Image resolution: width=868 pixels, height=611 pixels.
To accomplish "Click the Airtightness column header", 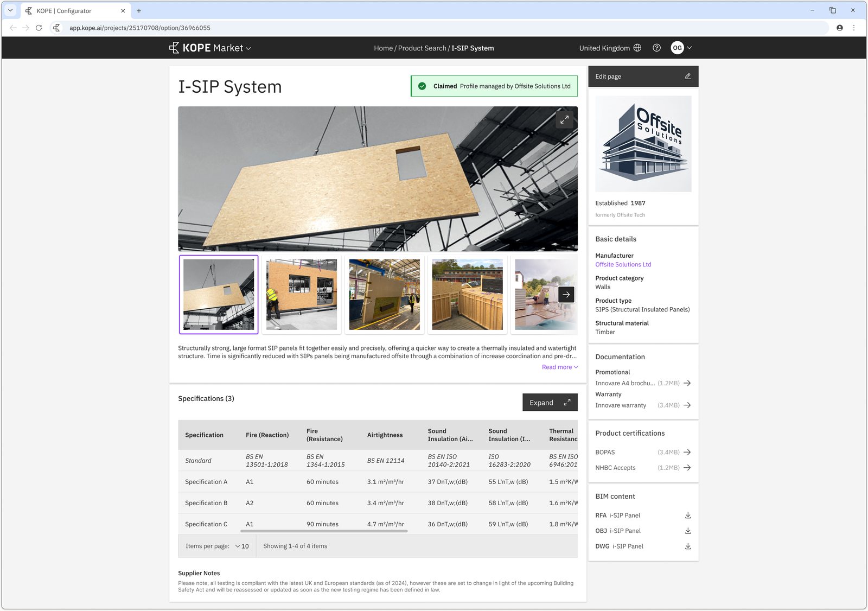I will click(x=385, y=435).
